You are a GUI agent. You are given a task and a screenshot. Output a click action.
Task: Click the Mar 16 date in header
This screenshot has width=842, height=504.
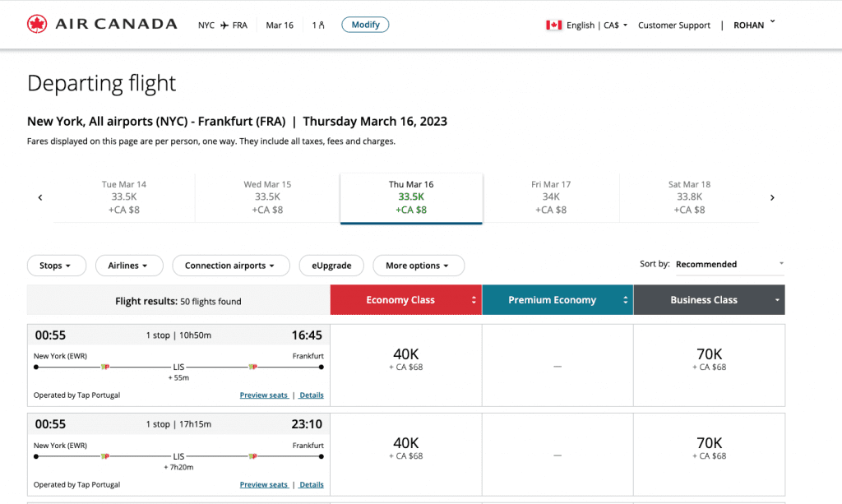[280, 25]
